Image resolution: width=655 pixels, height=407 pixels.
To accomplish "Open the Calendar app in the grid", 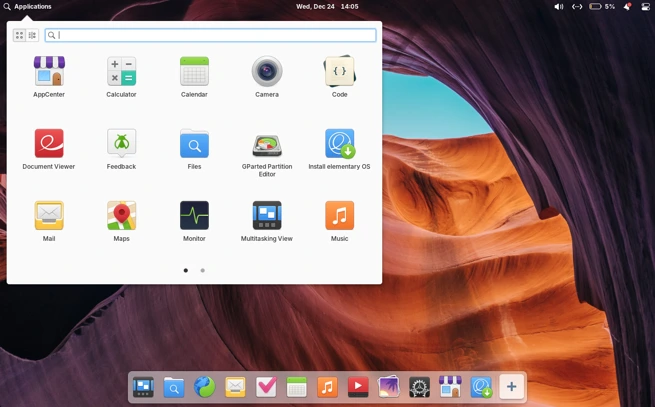I will coord(194,77).
